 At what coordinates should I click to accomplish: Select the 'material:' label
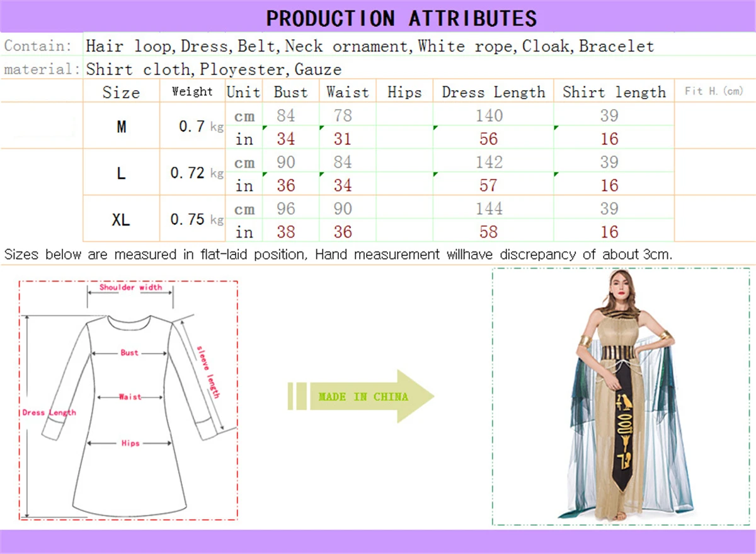pyautogui.click(x=42, y=69)
